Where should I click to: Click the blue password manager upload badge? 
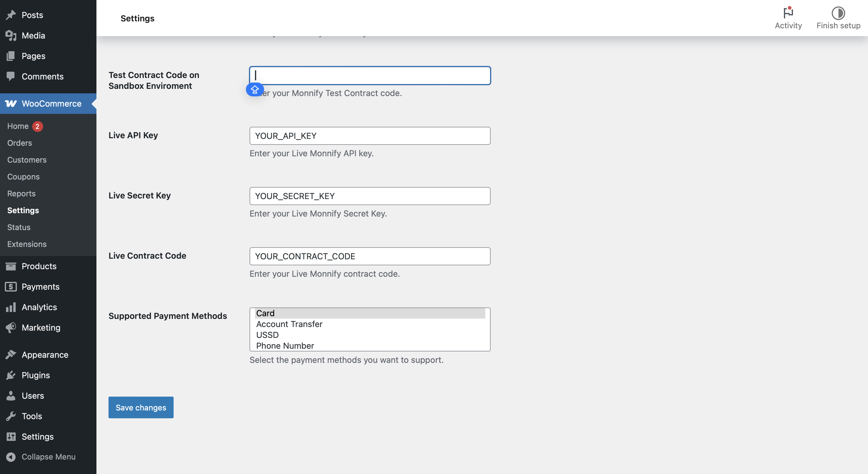tap(255, 89)
